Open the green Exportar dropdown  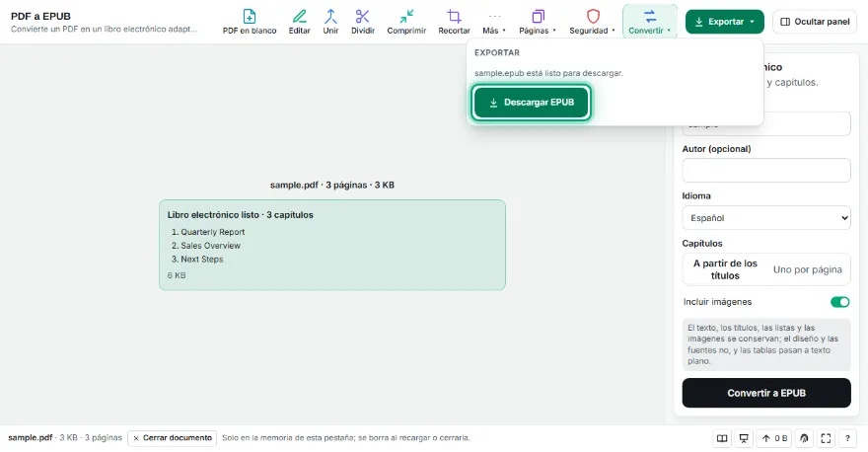click(x=725, y=22)
